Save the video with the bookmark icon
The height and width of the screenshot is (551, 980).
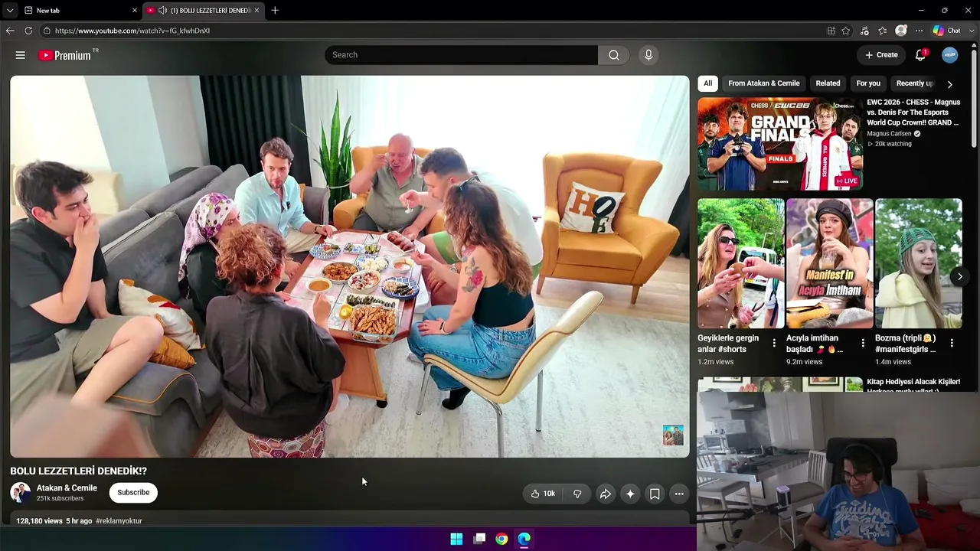click(x=655, y=494)
